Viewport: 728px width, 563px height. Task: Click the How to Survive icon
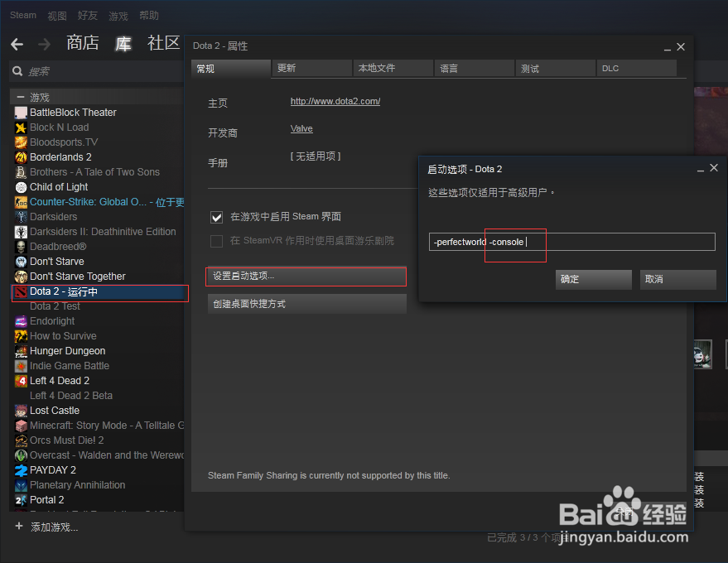21,336
